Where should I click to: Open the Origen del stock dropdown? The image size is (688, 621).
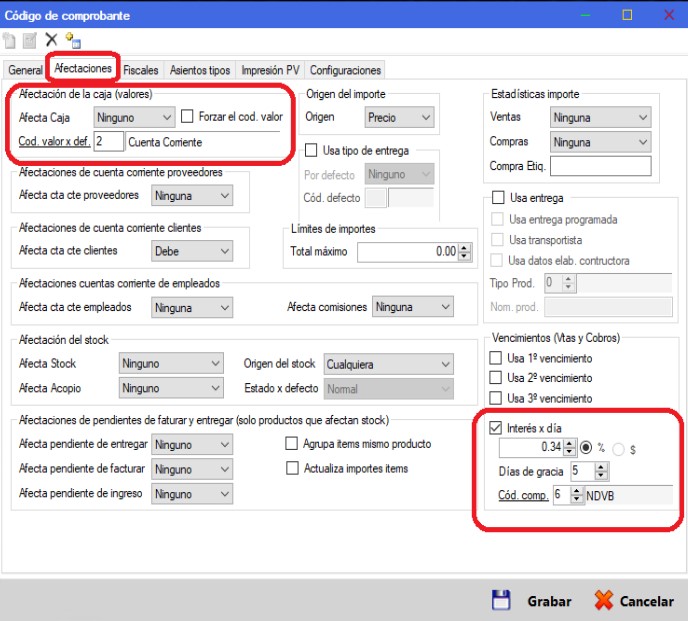tap(389, 364)
